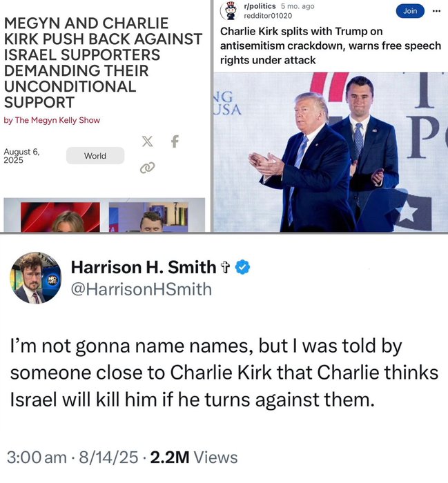Screen dimensions: 448x483
Task: Share article via X icon
Action: pyautogui.click(x=147, y=141)
